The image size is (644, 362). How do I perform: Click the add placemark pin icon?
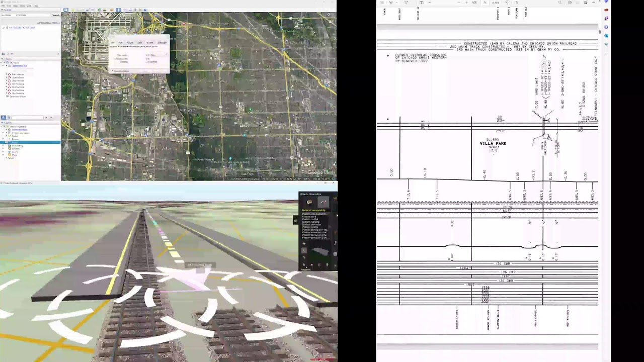tap(73, 10)
